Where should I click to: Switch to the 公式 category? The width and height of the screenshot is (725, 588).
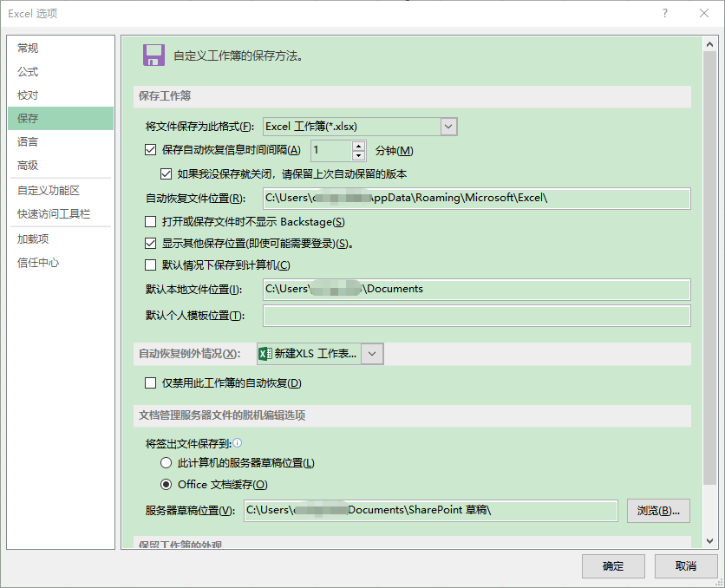[61, 72]
